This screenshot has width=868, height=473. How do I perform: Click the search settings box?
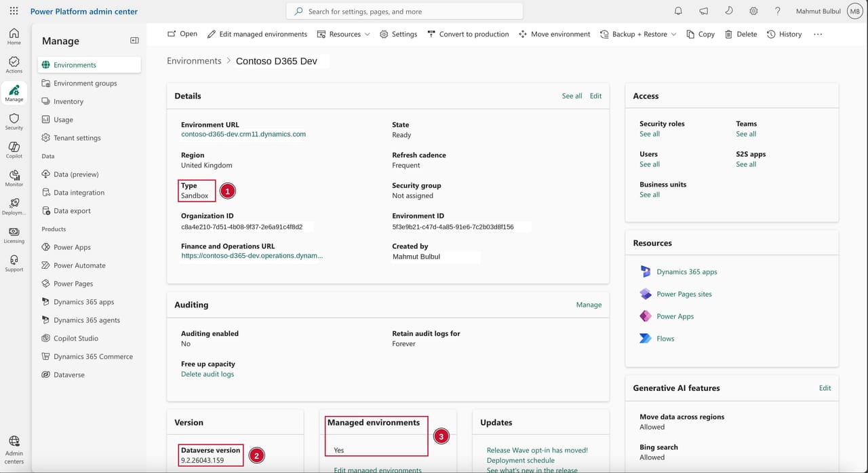point(405,11)
